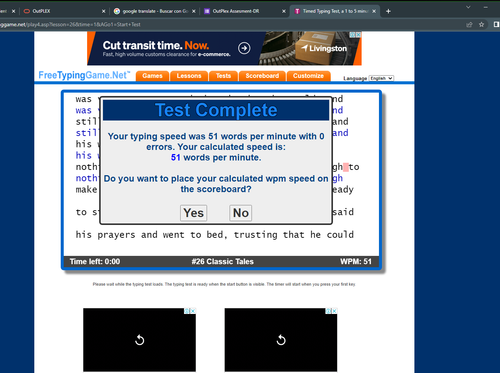Select the Timed Typing Test browser tab
This screenshot has height=373, width=500.
pos(335,11)
